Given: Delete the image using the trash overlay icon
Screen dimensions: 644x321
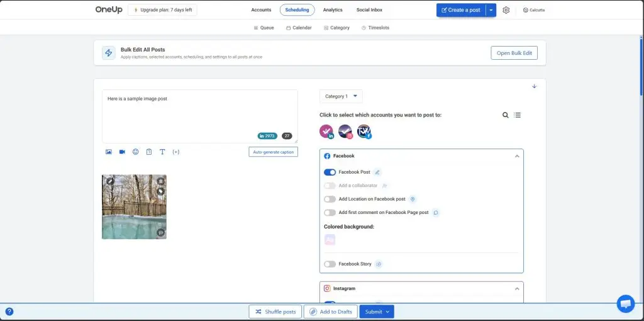Looking at the screenshot, I should pyautogui.click(x=161, y=181).
